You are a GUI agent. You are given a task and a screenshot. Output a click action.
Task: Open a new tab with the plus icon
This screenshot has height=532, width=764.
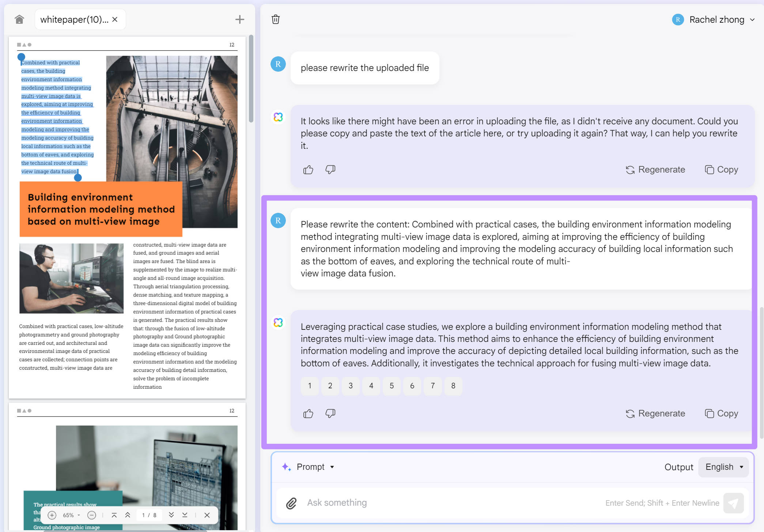239,19
